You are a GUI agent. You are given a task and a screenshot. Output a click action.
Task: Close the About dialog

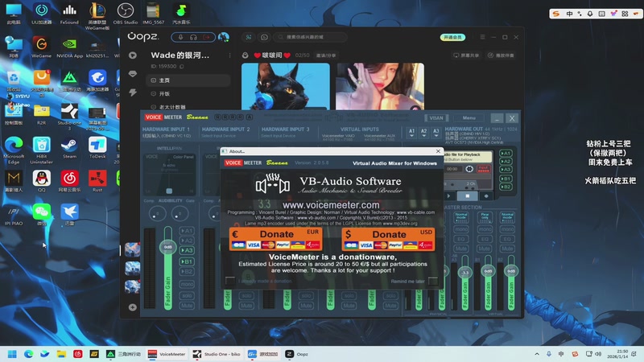tap(438, 151)
